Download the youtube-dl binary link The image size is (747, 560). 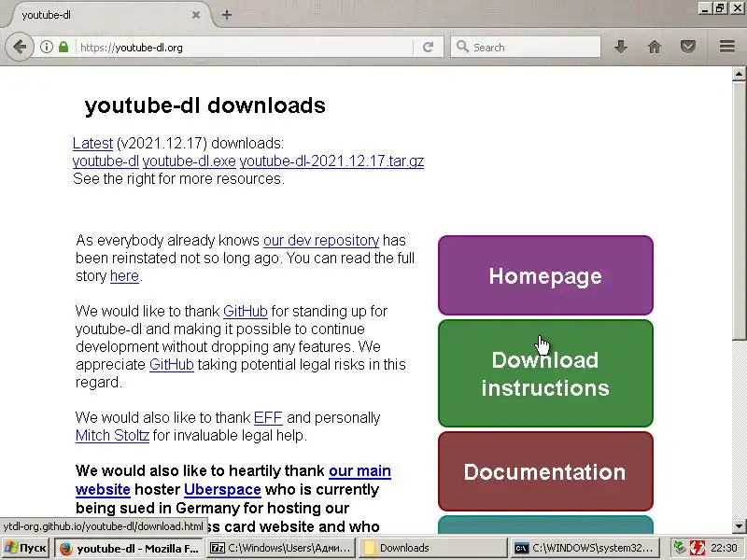click(106, 161)
